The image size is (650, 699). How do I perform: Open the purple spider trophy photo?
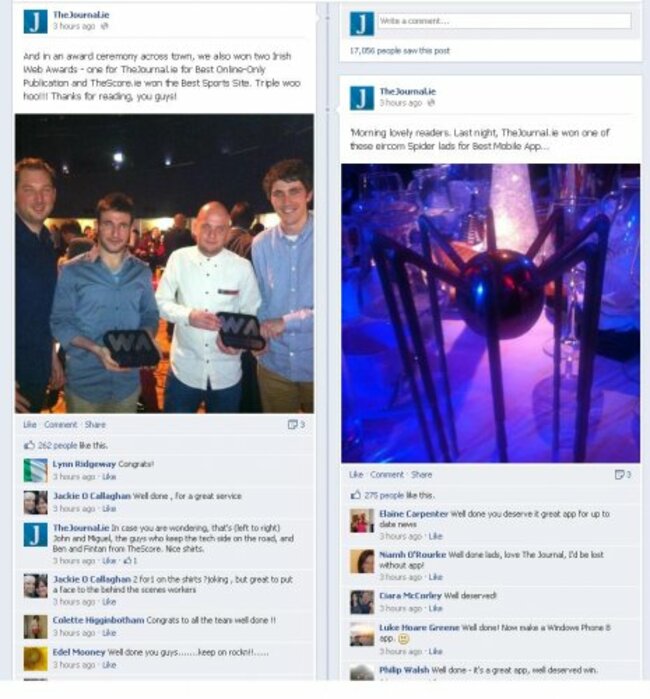(490, 313)
